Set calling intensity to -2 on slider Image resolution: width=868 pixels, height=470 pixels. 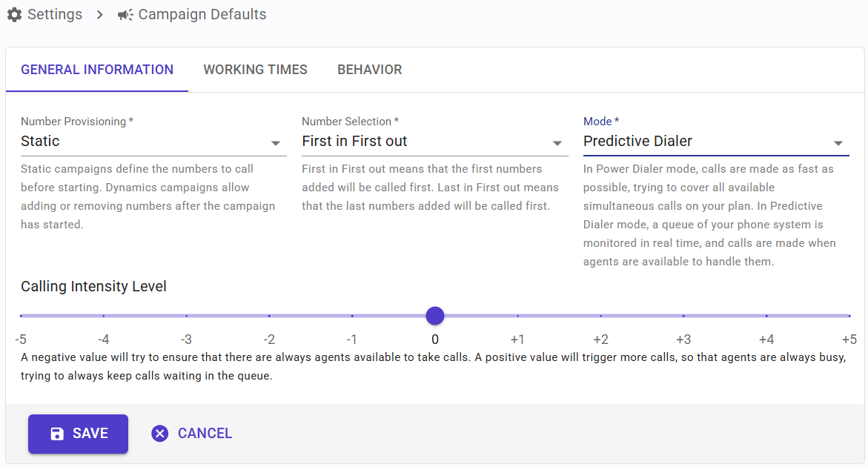pyautogui.click(x=269, y=316)
